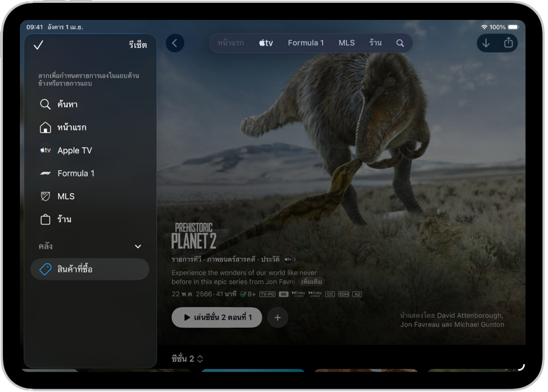548x392 pixels.
Task: Switch to the Apple TV tab in top bar
Action: pos(266,43)
